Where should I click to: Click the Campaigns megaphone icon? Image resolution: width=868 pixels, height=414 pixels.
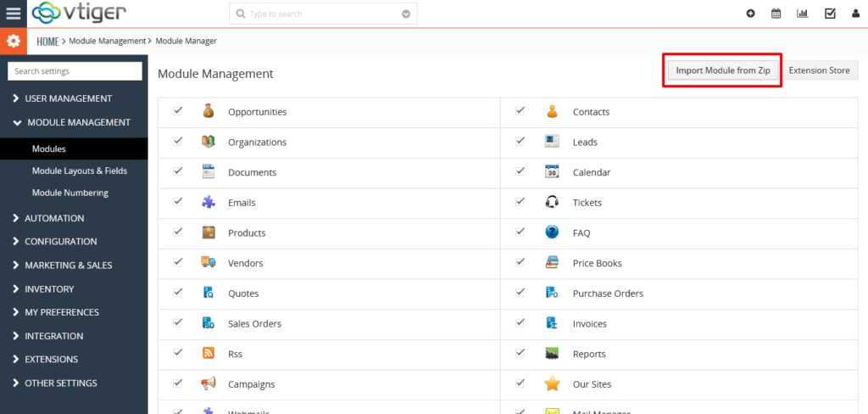click(x=209, y=383)
